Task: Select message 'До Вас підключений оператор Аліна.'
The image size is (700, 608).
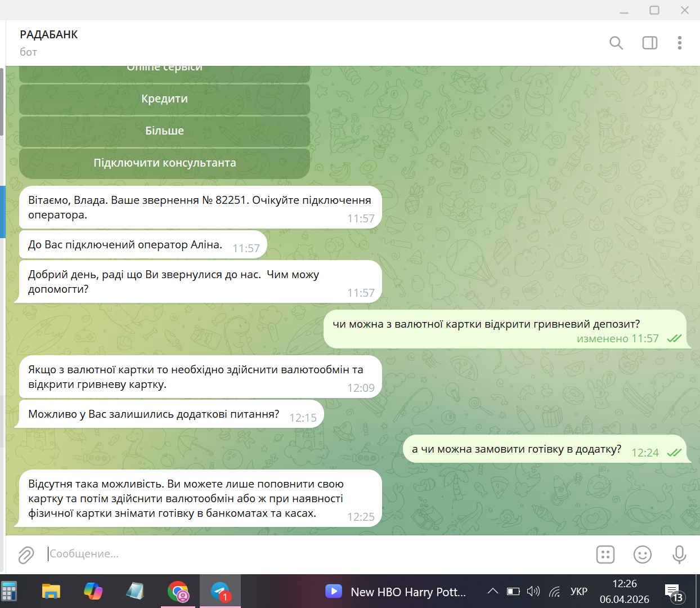Action: (x=143, y=245)
